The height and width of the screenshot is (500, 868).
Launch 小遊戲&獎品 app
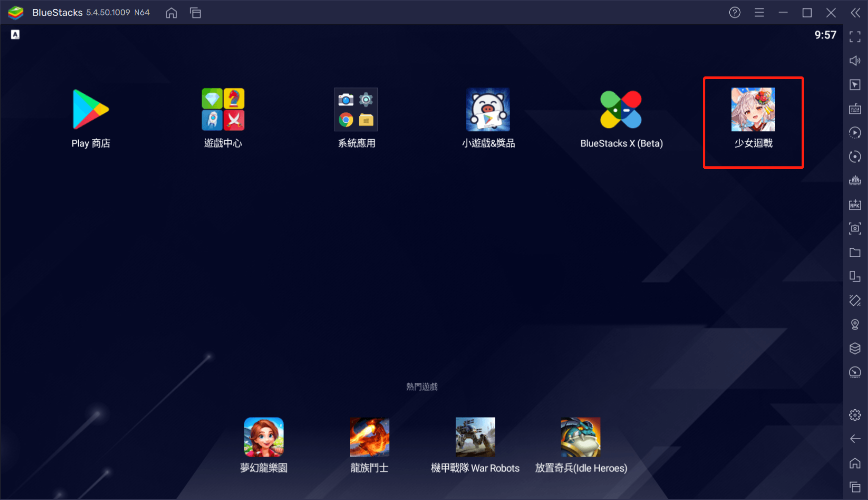488,109
